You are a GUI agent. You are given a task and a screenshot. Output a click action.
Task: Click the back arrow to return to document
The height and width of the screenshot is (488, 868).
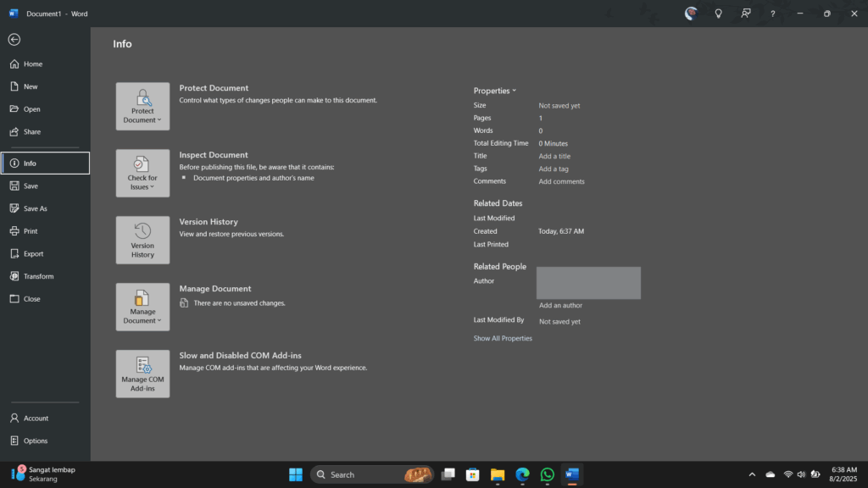pos(14,39)
